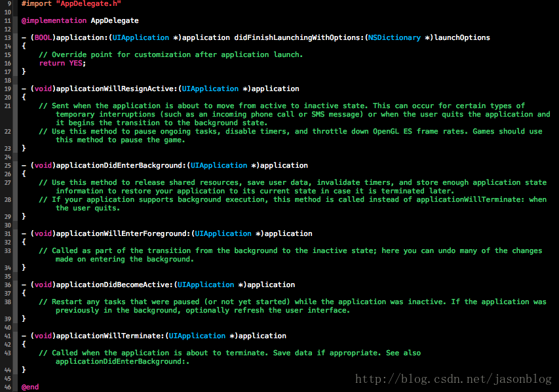Click 'made on entering the background.' comment text
Screen dimensions: 559x392
point(125,260)
